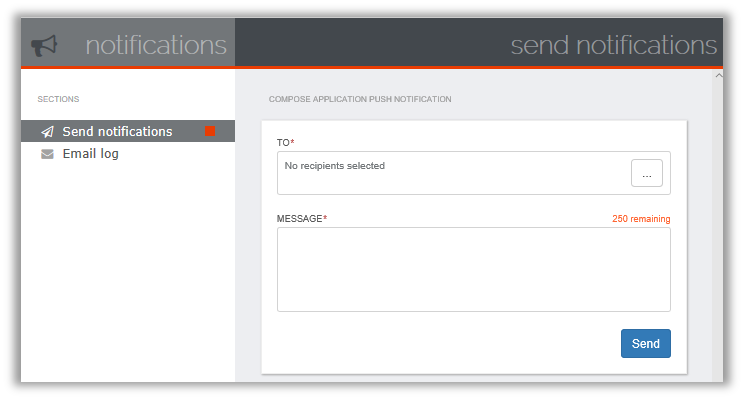Click the SECTIONS sidebar heading
The height and width of the screenshot is (399, 744).
pyautogui.click(x=58, y=99)
